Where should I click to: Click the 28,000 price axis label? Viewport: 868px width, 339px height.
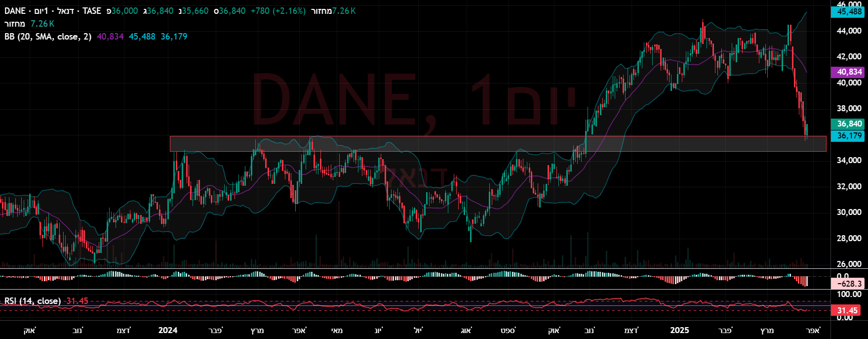coord(849,239)
